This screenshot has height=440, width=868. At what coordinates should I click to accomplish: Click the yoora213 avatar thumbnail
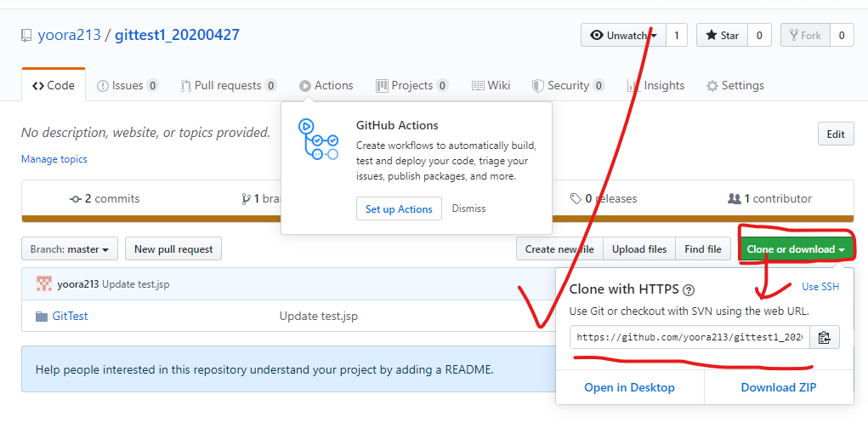point(44,283)
